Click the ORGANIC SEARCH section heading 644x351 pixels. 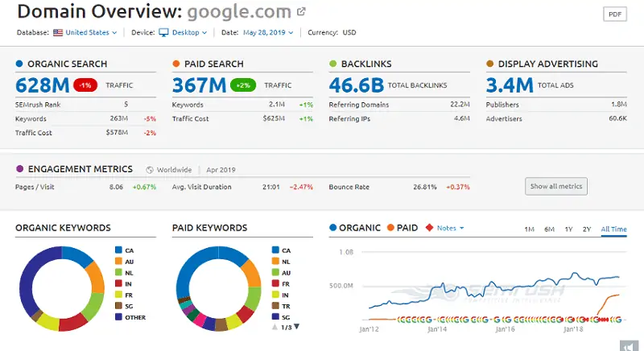[68, 64]
